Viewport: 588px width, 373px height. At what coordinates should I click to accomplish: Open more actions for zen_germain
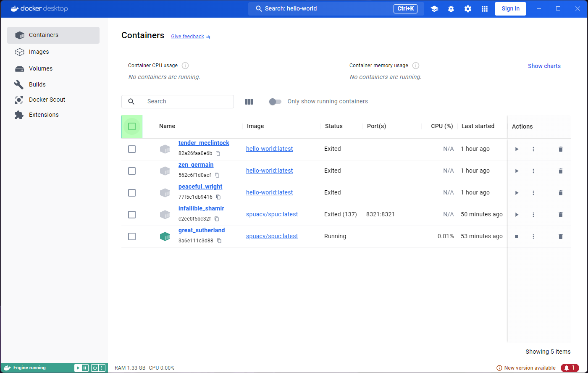click(x=533, y=171)
